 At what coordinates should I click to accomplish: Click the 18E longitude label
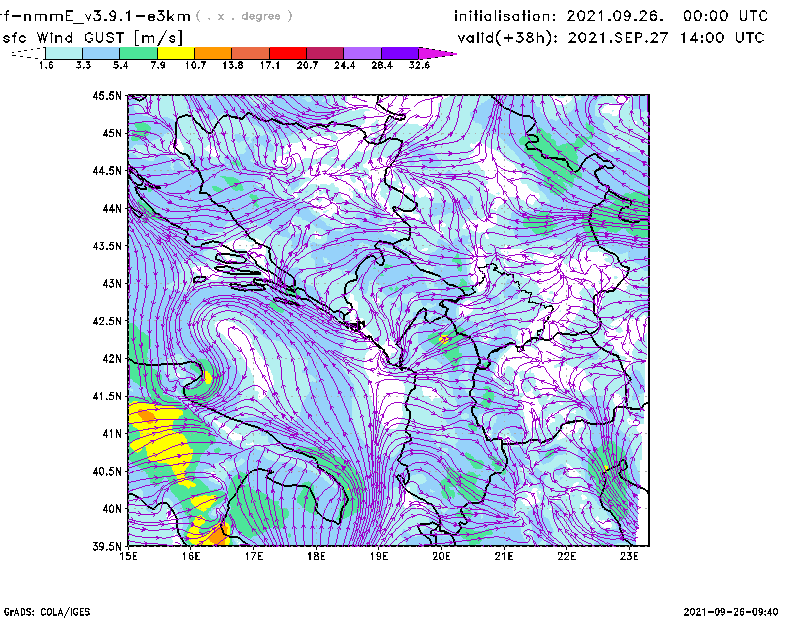click(316, 556)
